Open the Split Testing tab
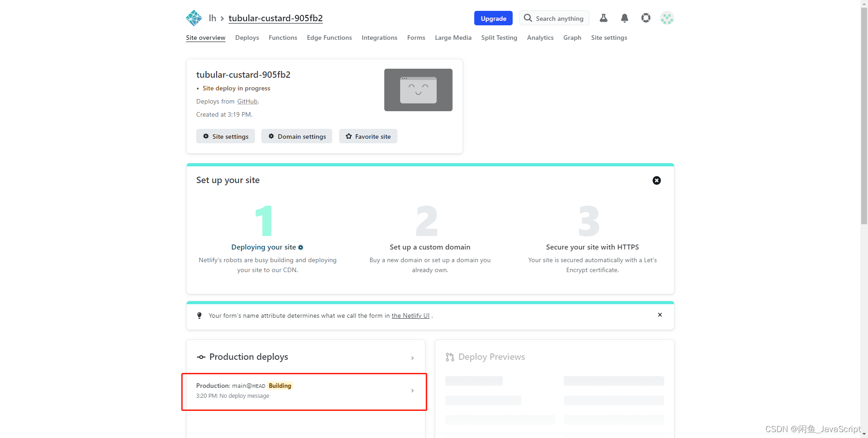Image resolution: width=868 pixels, height=438 pixels. tap(499, 38)
